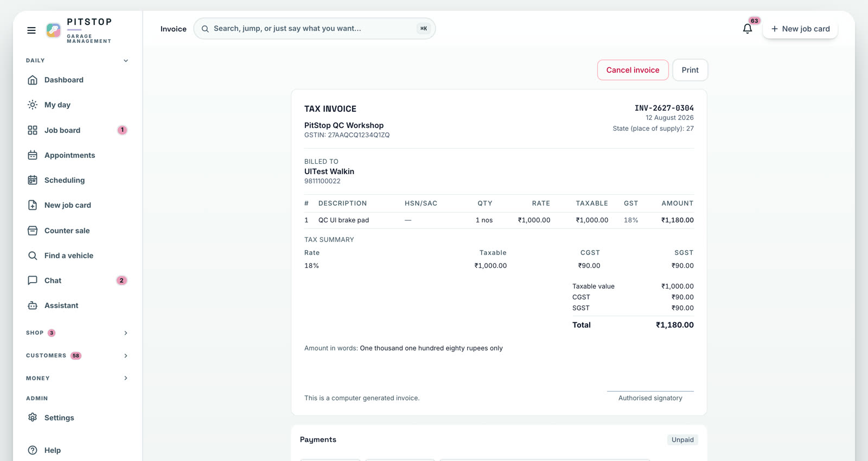
Task: Click the Chat speech bubble icon
Action: 33,280
